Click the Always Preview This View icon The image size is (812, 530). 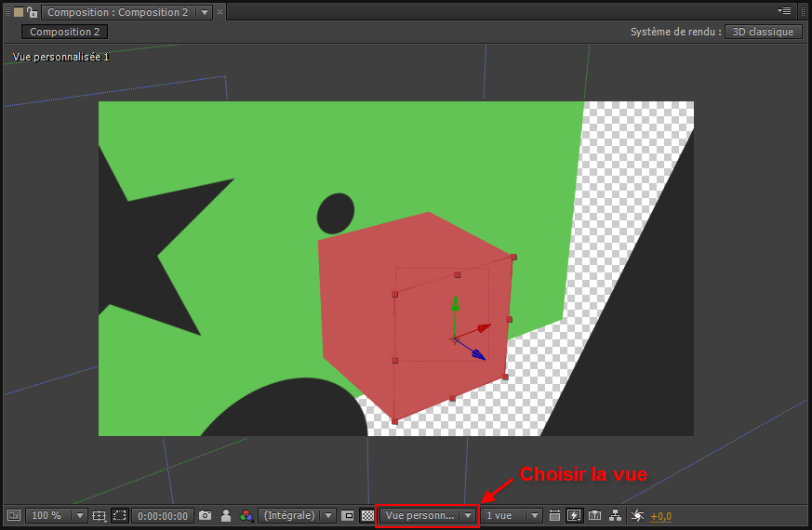tap(14, 515)
